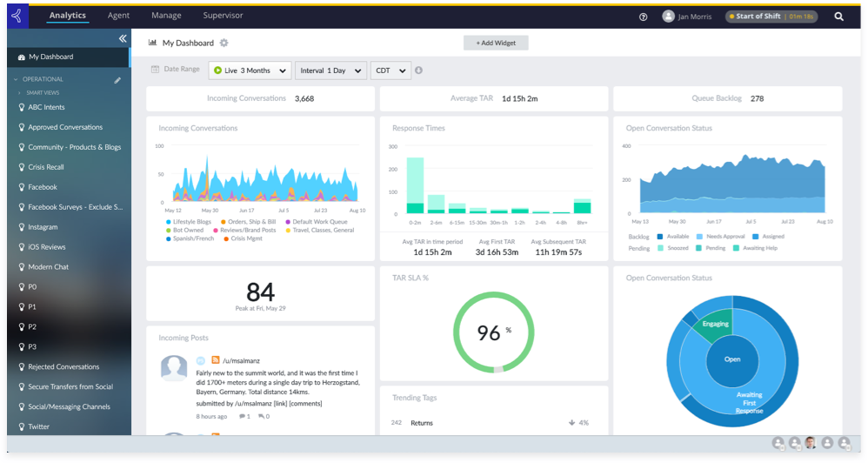Viewport: 868px width, 463px height.
Task: Click the app logo in top-left corner
Action: (19, 16)
